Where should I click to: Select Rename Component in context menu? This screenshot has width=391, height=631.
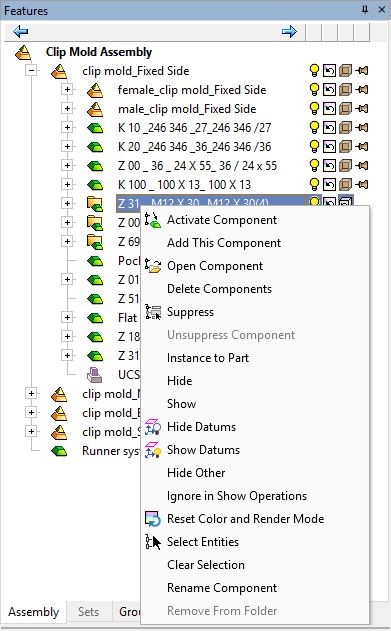click(222, 588)
